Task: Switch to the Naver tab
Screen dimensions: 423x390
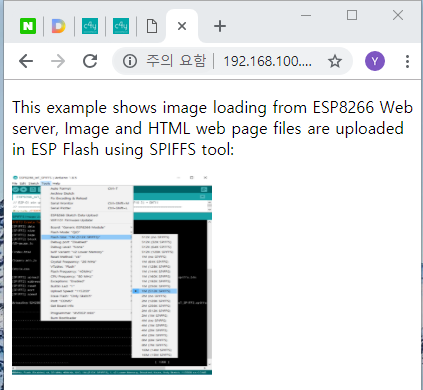Action: pos(28,26)
